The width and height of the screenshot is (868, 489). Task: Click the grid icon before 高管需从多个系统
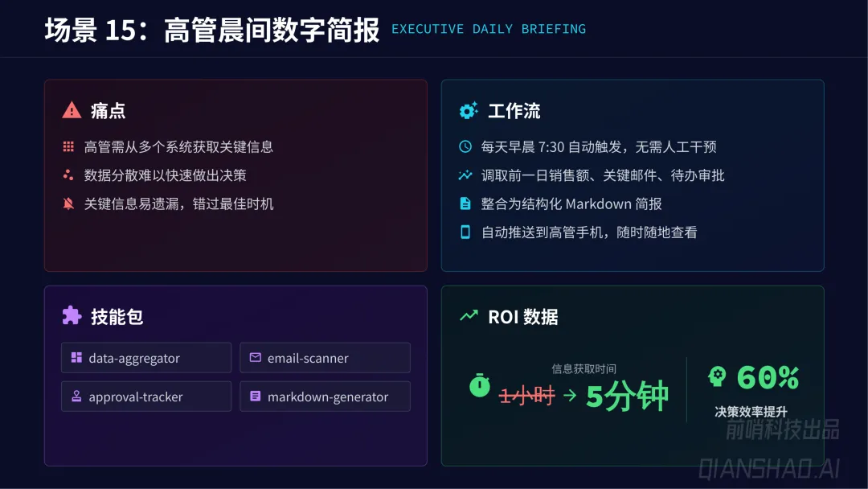[68, 146]
